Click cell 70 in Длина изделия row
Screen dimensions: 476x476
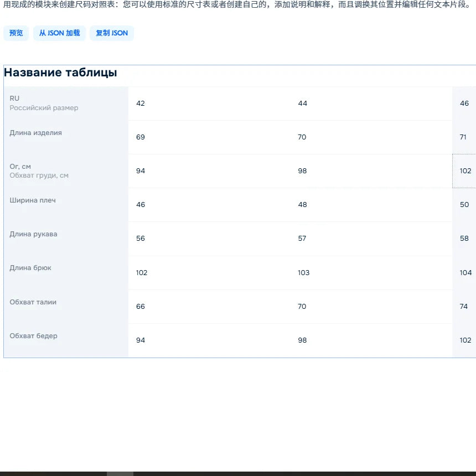click(x=371, y=137)
